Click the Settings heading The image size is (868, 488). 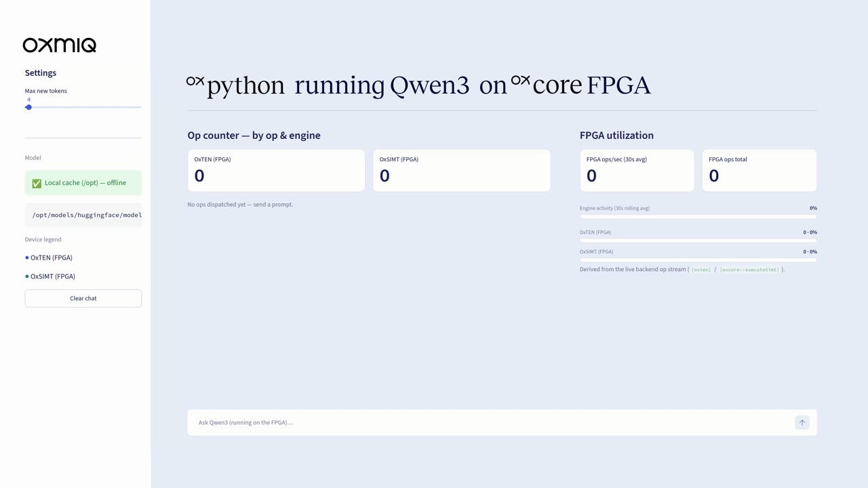[41, 73]
